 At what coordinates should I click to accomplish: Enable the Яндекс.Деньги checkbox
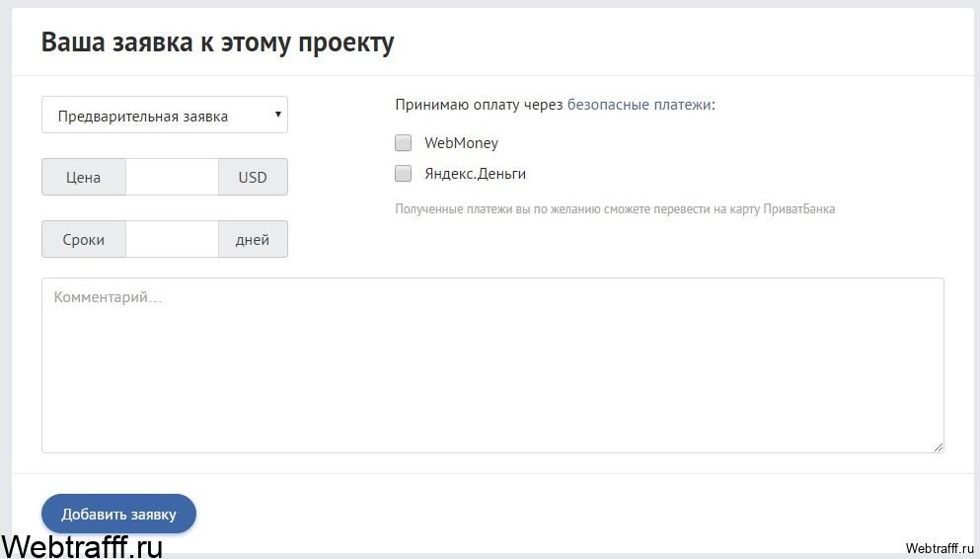(x=403, y=173)
